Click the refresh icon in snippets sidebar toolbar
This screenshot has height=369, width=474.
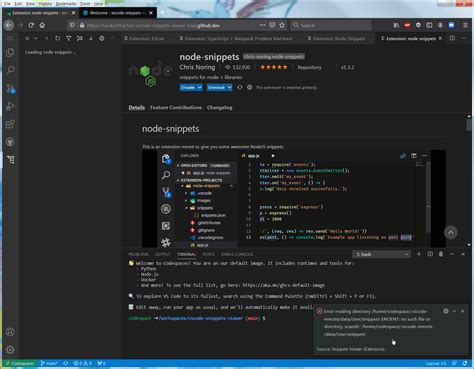(x=57, y=38)
